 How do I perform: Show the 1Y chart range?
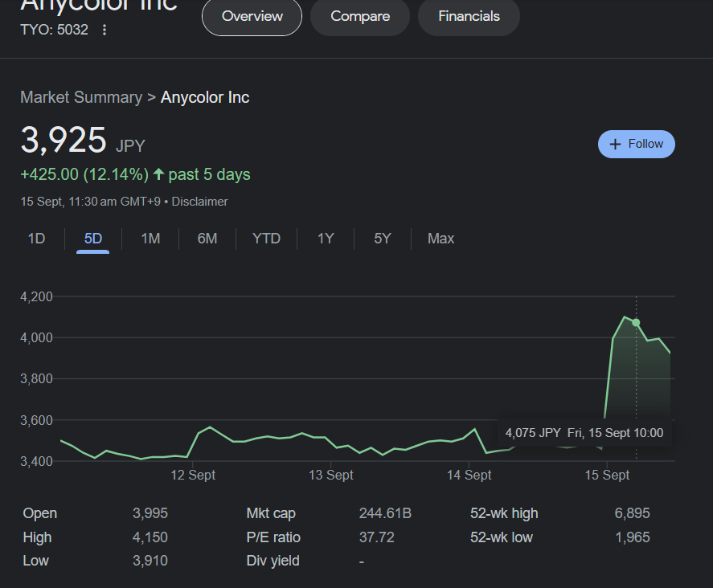pos(326,239)
